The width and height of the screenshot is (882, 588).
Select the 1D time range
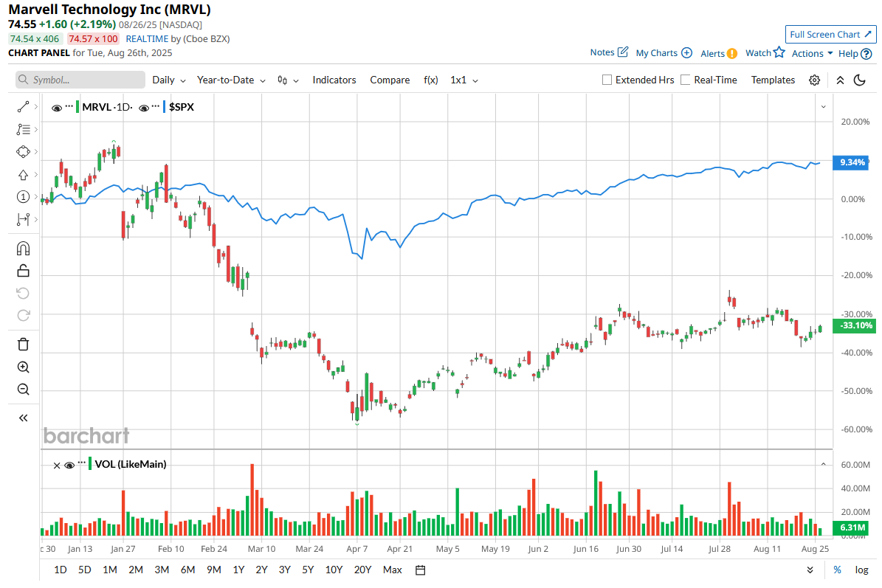(x=61, y=570)
